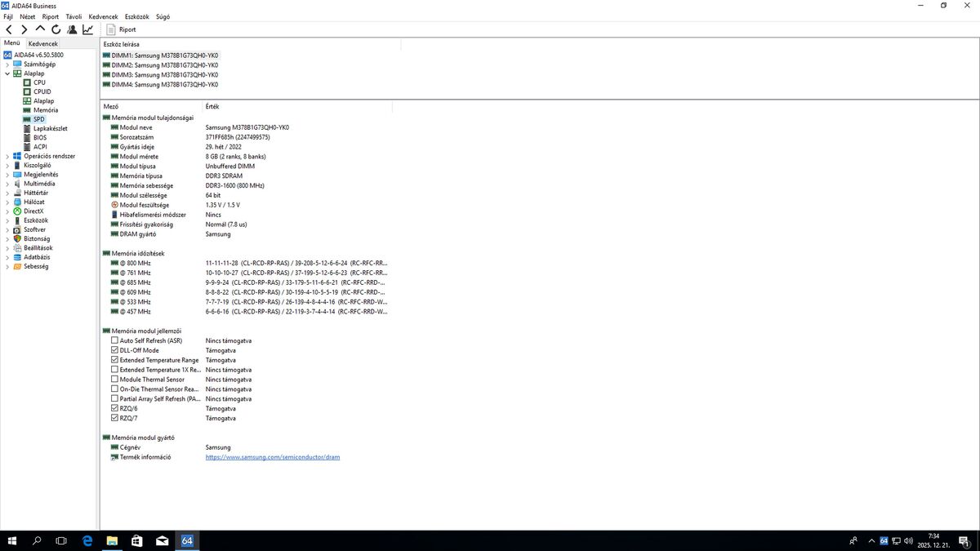
Task: Open the Távoli menu
Action: [73, 16]
